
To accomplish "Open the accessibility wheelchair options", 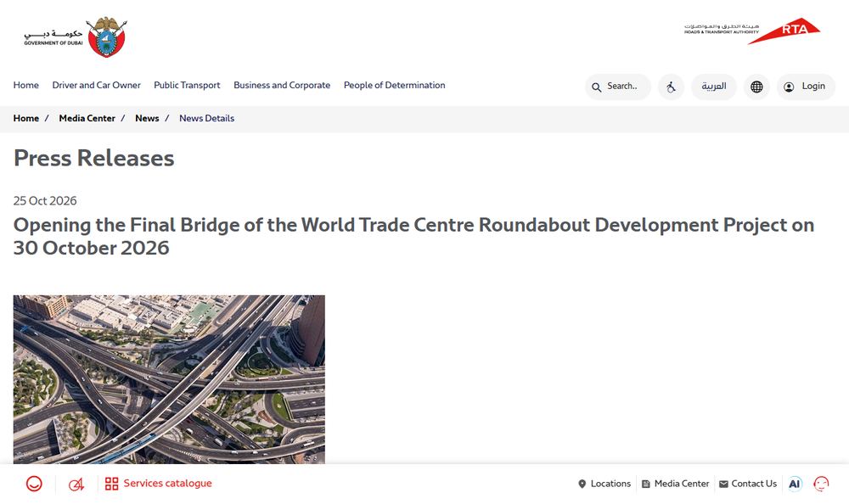I will coord(671,87).
